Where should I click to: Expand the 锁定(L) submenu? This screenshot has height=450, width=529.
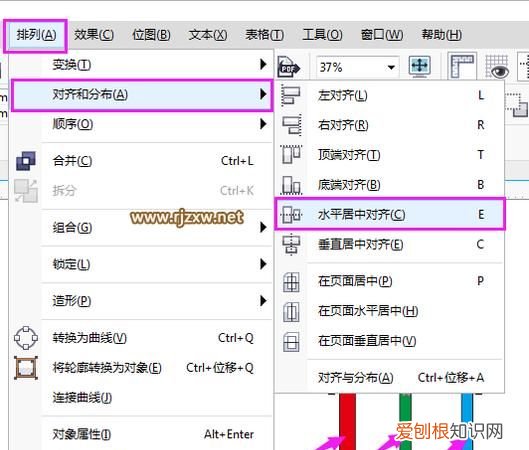point(142,264)
